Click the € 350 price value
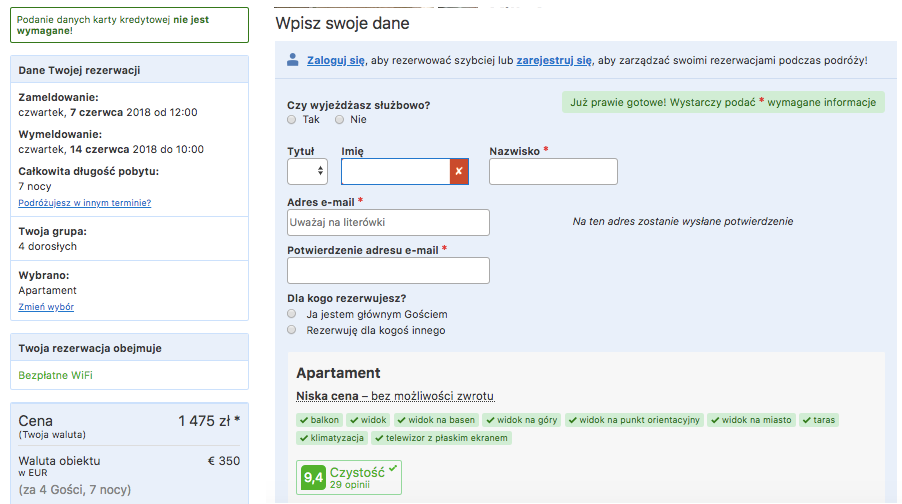 pos(224,461)
